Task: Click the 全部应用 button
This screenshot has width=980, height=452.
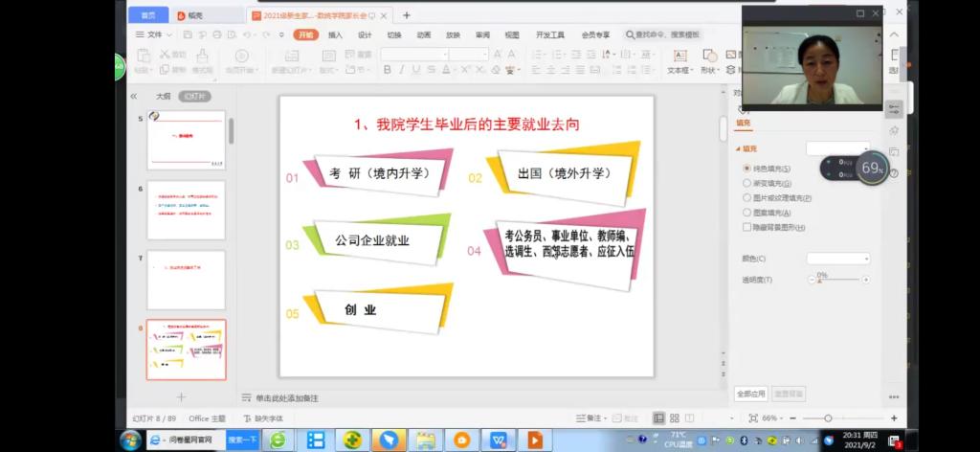Action: click(751, 394)
